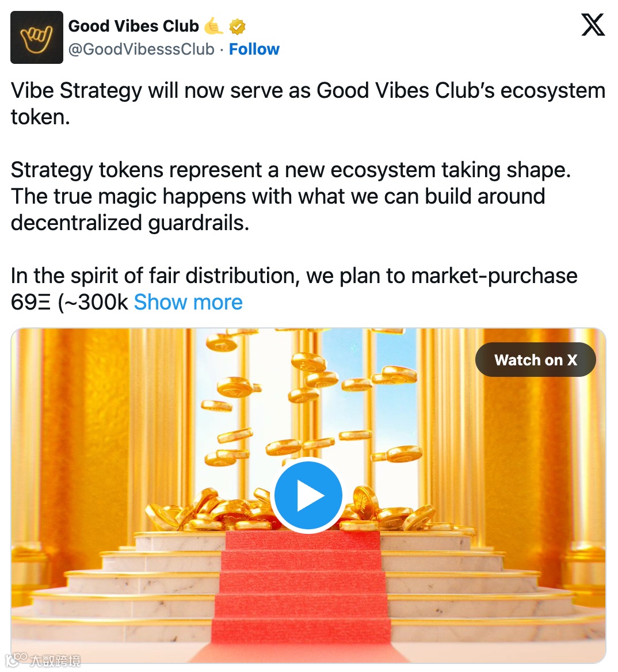Open the @GoodVibesssClub handle link
The height and width of the screenshot is (672, 618).
(142, 49)
